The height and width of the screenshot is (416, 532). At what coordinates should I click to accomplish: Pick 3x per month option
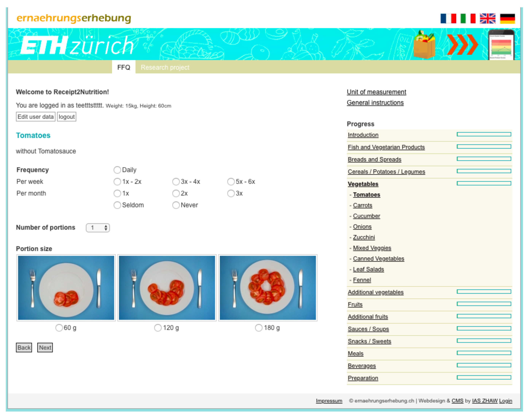(231, 193)
